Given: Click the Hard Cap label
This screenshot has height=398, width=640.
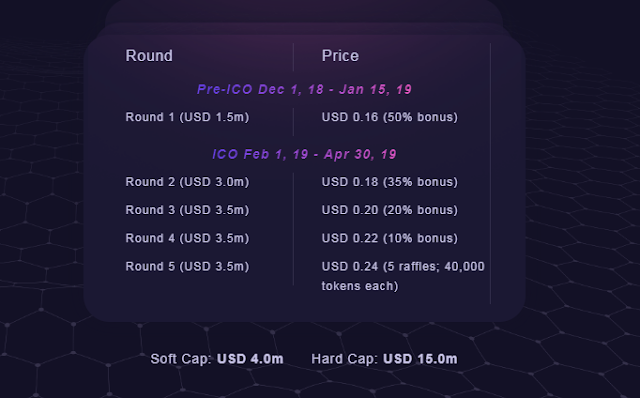Looking at the screenshot, I should (345, 359).
